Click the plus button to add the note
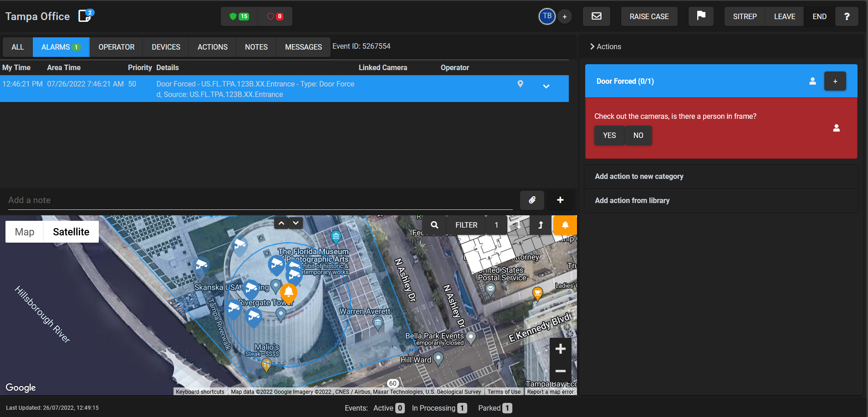Viewport: 868px width, 417px height. [560, 200]
